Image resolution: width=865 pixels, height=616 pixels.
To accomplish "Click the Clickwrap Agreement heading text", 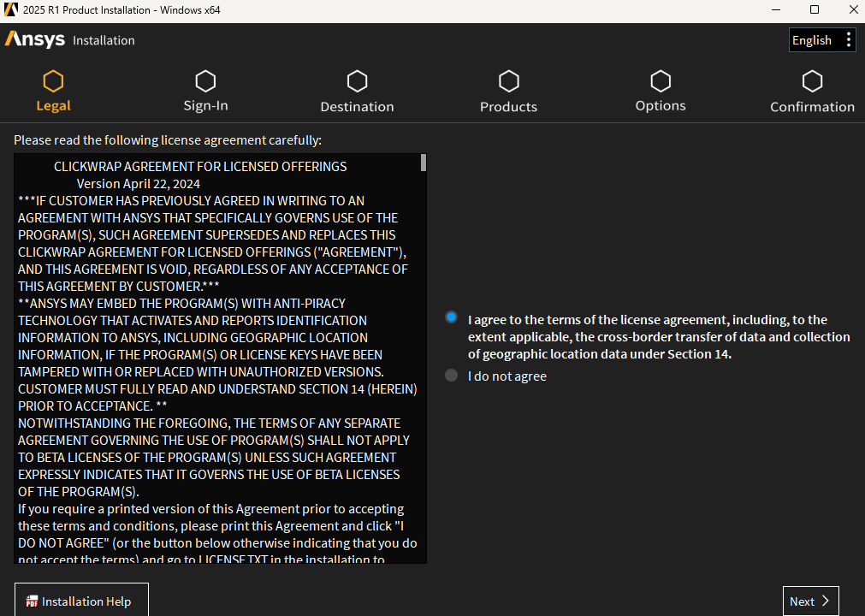I will tap(200, 167).
